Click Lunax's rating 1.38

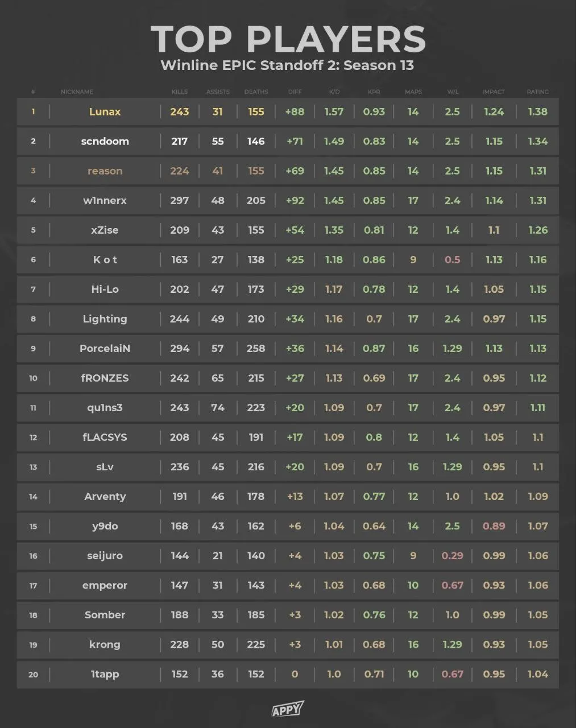tap(538, 111)
